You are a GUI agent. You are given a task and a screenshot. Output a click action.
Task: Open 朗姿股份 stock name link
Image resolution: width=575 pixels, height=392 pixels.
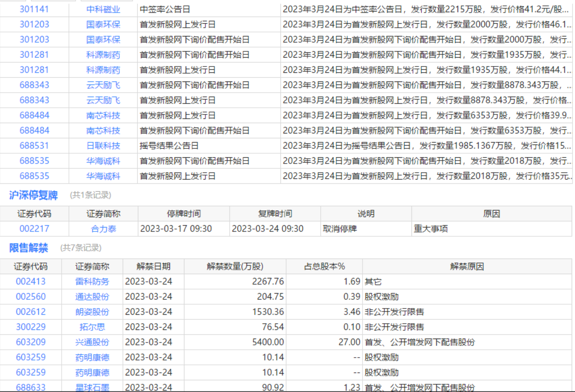(92, 312)
